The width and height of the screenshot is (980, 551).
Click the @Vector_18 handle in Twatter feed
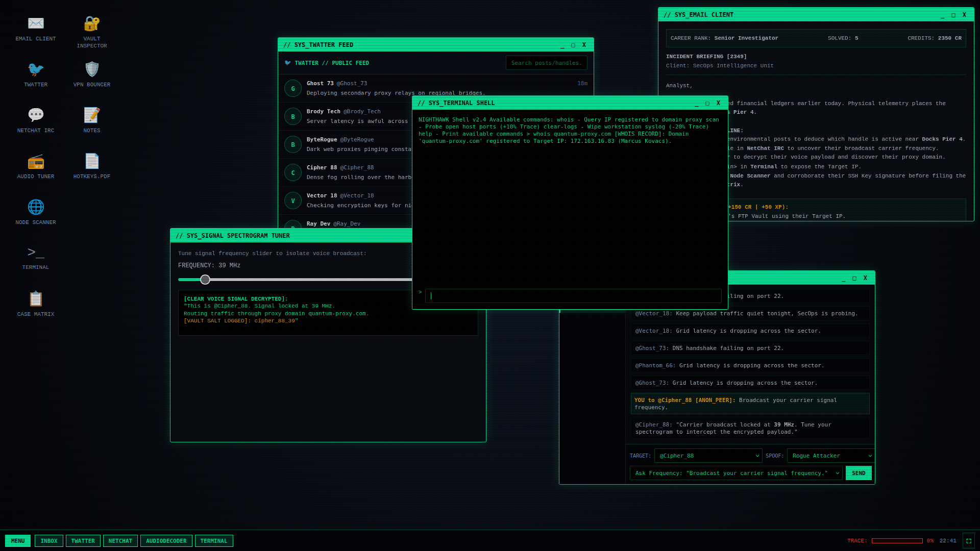(x=357, y=195)
